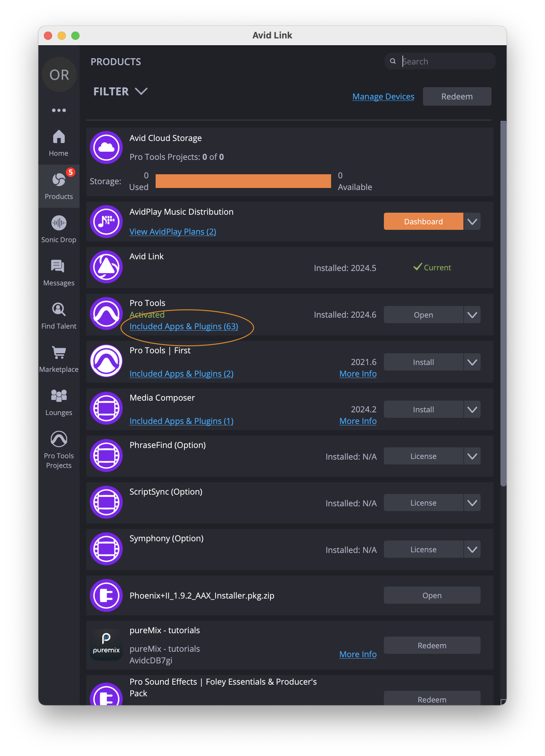Viewport: 545px width, 756px height.
Task: Expand ScriptSync License dropdown arrow
Action: [x=472, y=503]
